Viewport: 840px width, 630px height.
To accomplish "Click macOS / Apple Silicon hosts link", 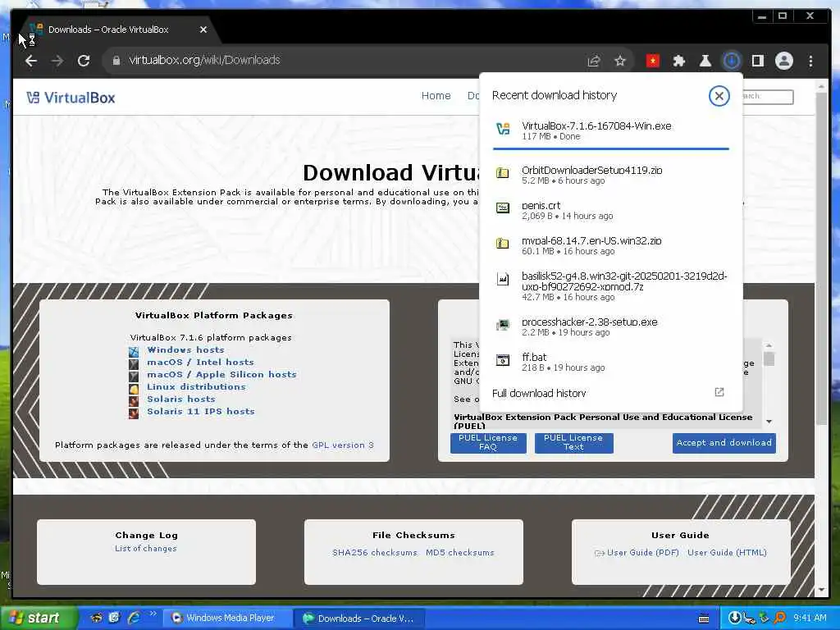I will click(x=221, y=374).
